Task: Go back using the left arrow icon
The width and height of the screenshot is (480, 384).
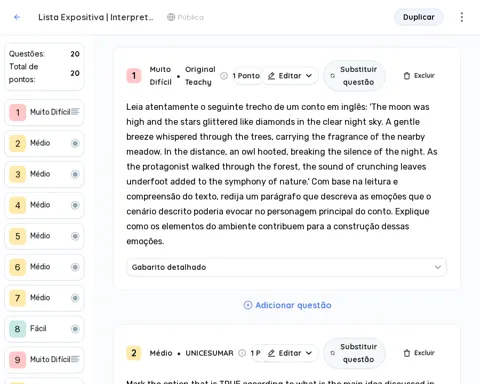Action: [17, 17]
